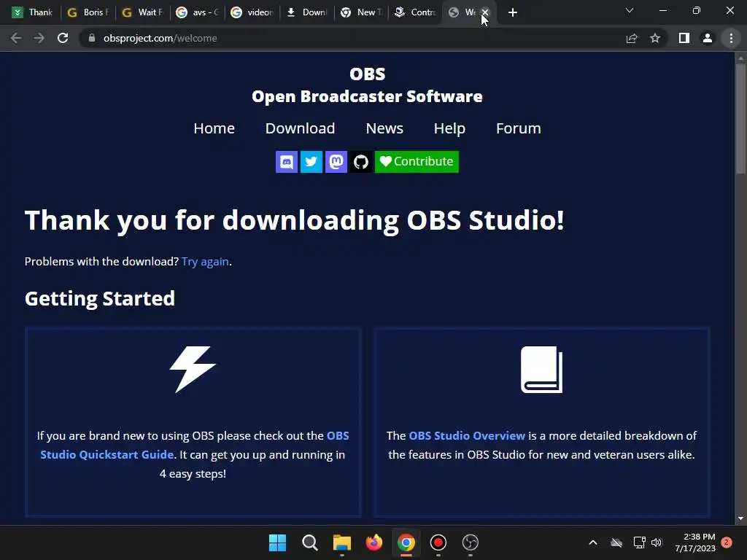Switch to the Wait tab
747x560 pixels.
click(142, 12)
